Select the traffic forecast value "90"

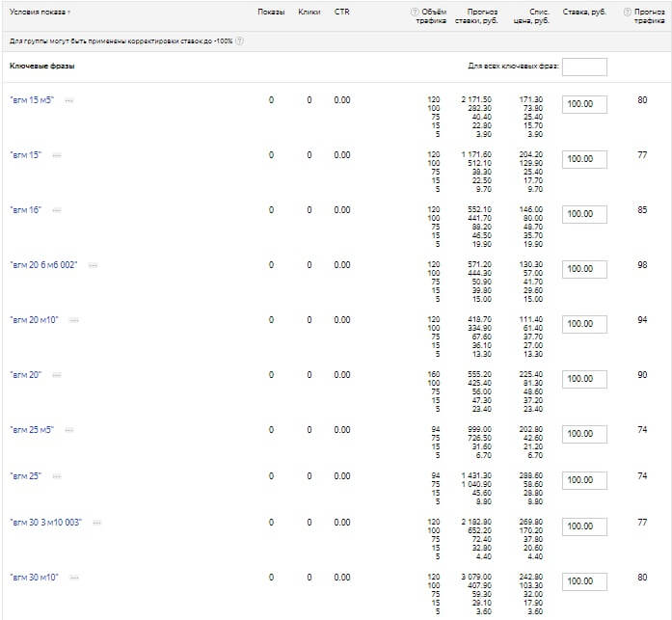click(x=642, y=375)
